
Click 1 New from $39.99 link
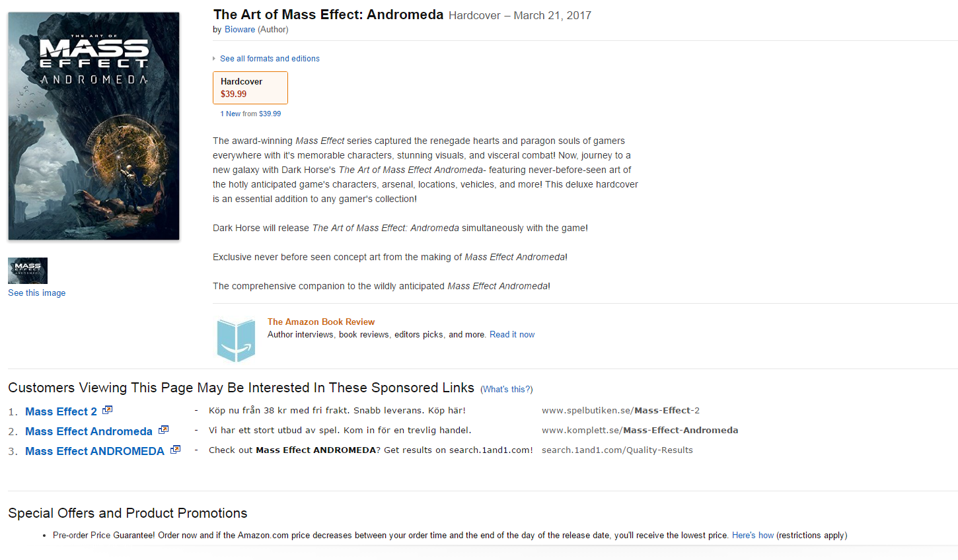pyautogui.click(x=250, y=114)
